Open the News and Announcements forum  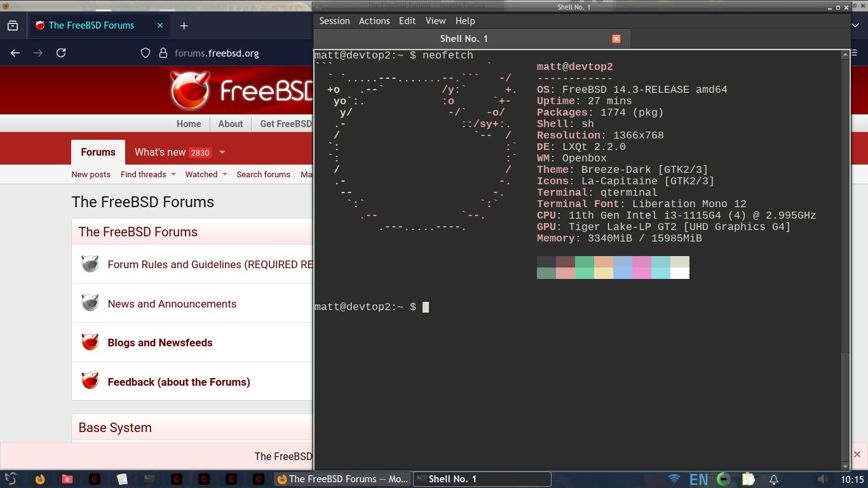172,304
